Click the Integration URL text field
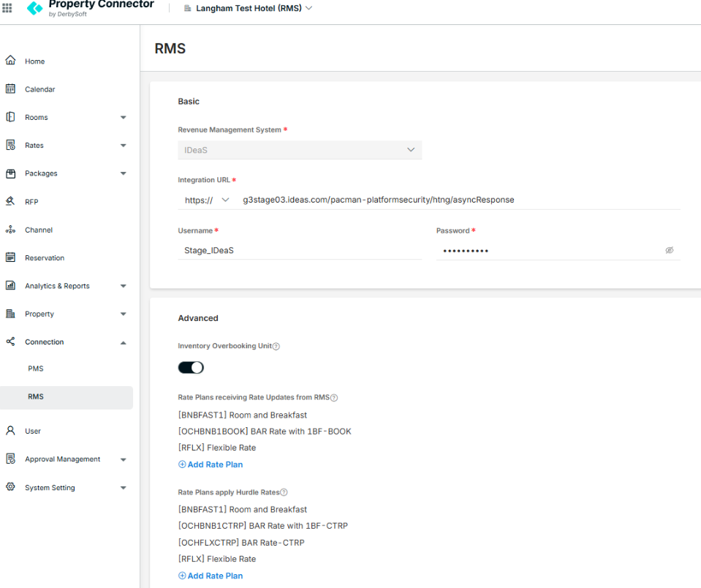 461,200
